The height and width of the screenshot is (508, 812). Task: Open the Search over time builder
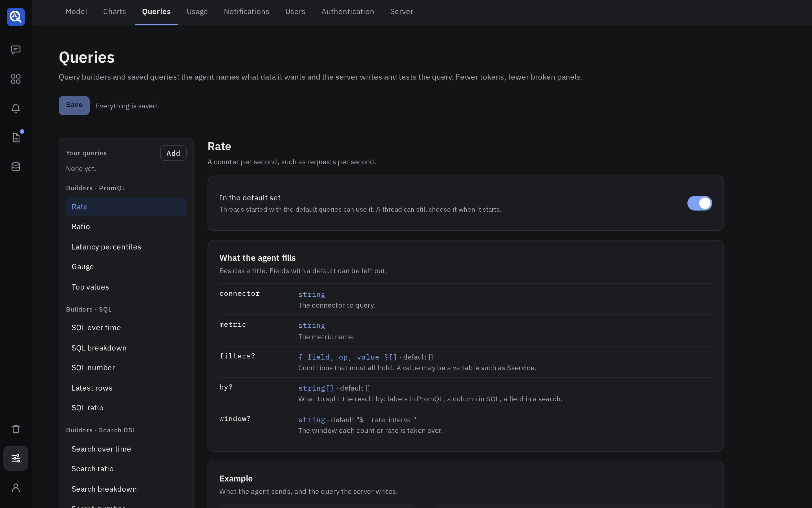click(x=126, y=449)
